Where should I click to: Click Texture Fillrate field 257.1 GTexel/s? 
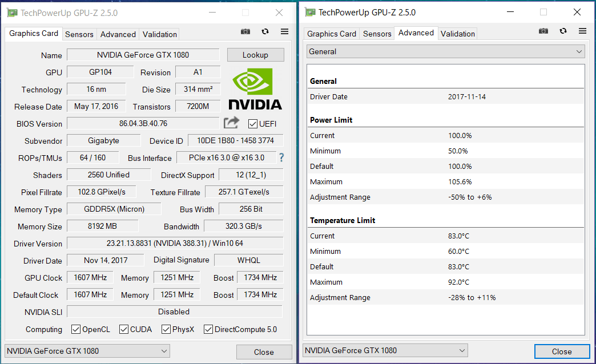(244, 192)
